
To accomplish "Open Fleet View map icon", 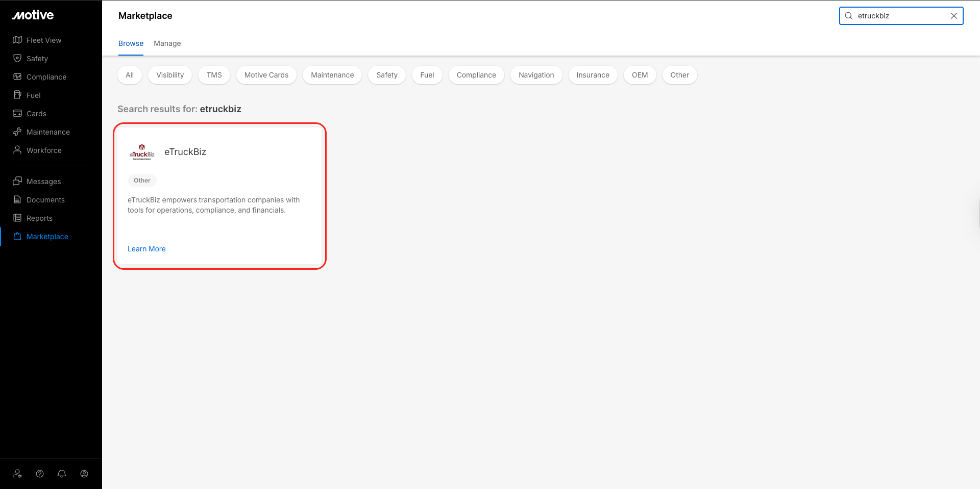I will [x=17, y=40].
